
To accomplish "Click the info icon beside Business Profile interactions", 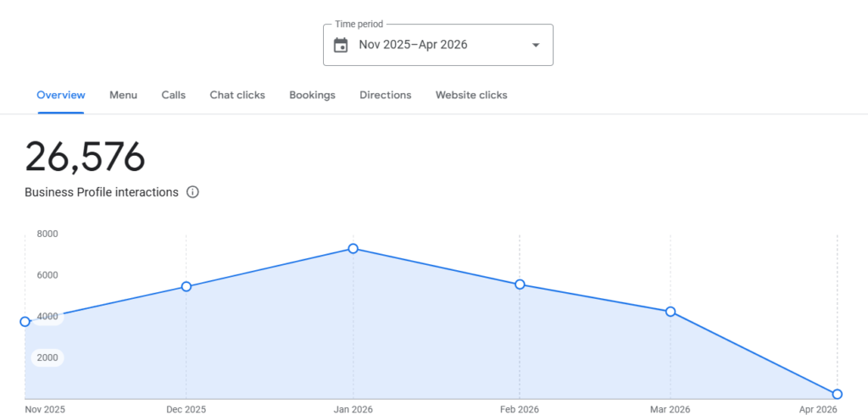I will point(192,192).
